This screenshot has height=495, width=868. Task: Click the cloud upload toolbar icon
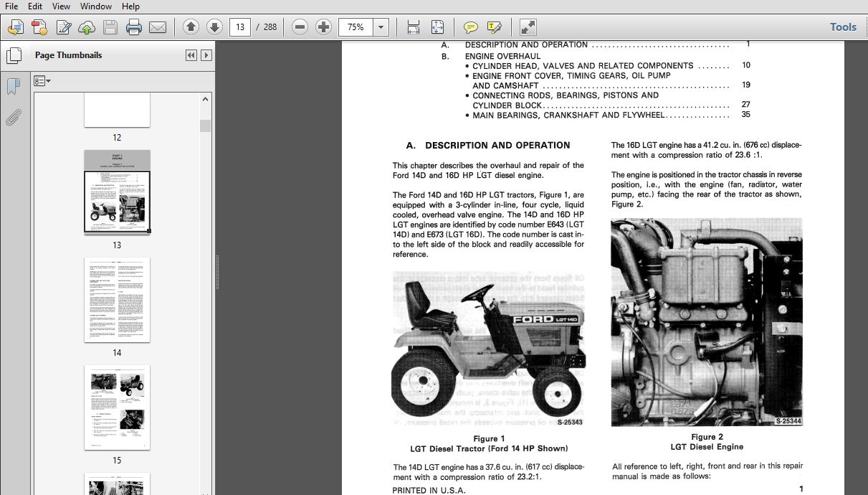(x=87, y=27)
